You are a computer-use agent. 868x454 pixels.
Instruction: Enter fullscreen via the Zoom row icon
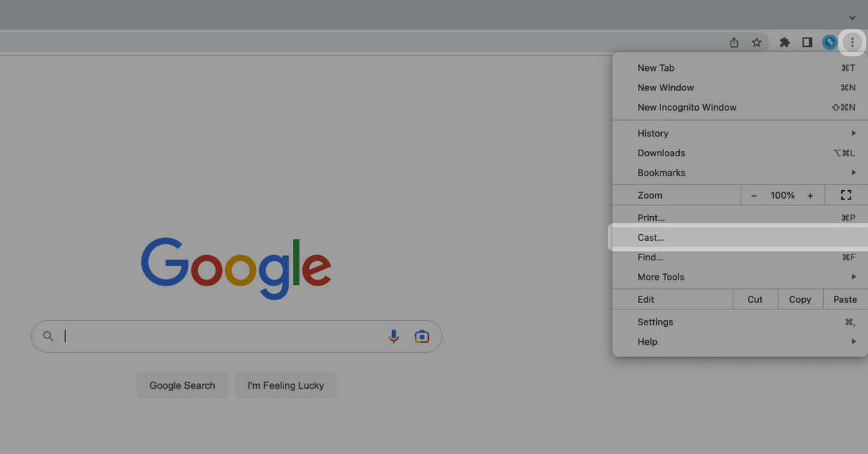click(x=846, y=195)
